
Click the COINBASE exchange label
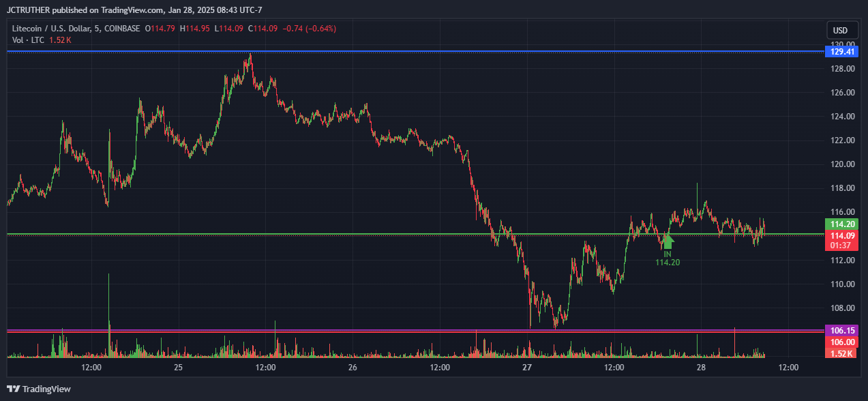click(x=123, y=29)
